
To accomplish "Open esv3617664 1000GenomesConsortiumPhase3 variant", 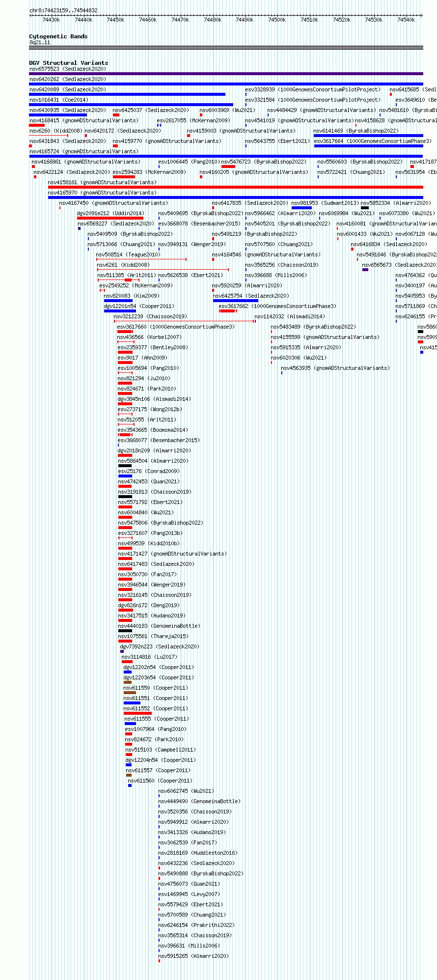I will (373, 141).
